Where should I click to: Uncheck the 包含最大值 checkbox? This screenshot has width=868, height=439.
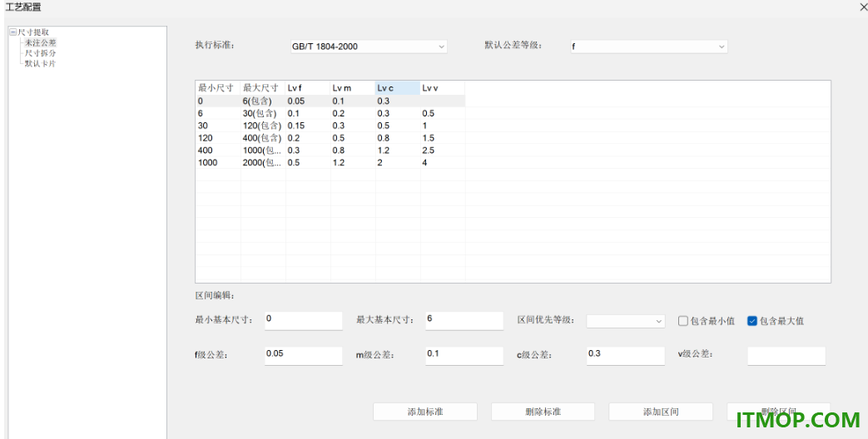[751, 321]
